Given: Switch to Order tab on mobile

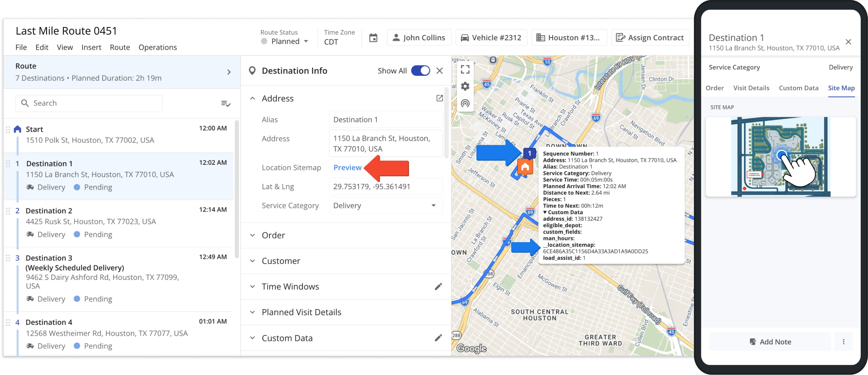Looking at the screenshot, I should tap(715, 88).
